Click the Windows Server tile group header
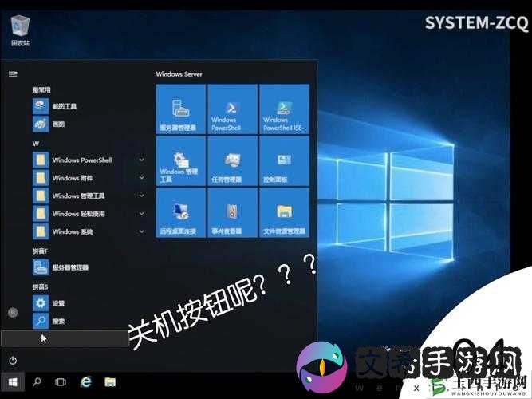This screenshot has height=399, width=532. 179,74
